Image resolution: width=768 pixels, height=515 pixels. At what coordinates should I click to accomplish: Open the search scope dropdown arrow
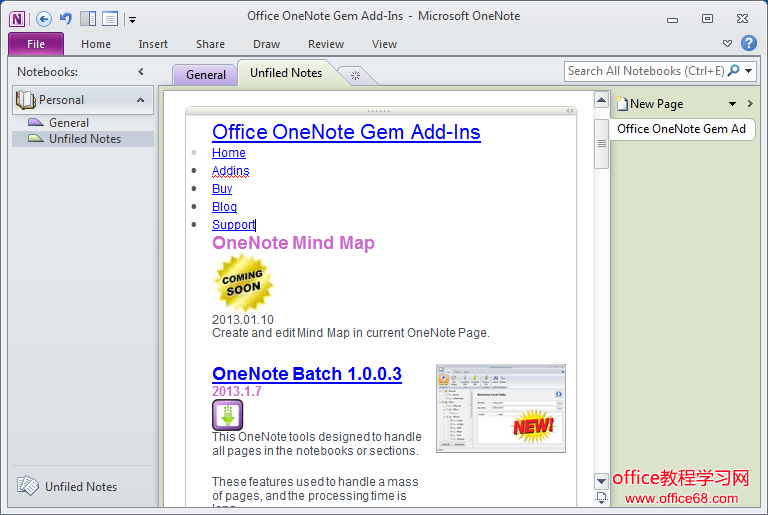(748, 71)
